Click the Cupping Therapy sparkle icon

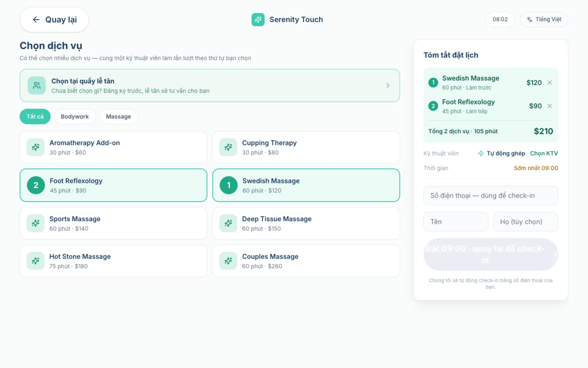(228, 147)
